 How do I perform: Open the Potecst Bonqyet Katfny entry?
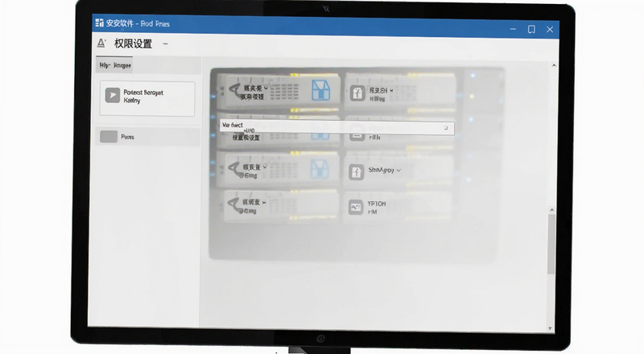[147, 99]
